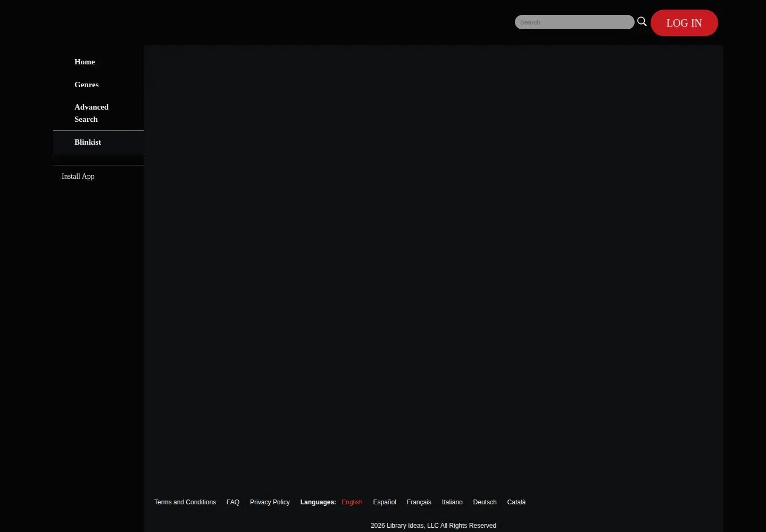This screenshot has height=532, width=766.
Task: Switch language to Italiano
Action: click(452, 502)
